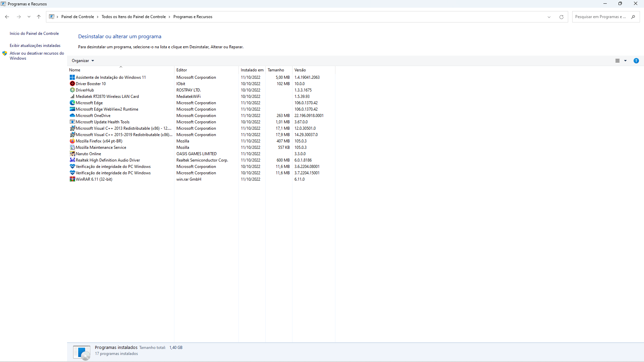Click the Mediatek RT2870 Wireless LAN Card icon
This screenshot has height=362, width=644.
point(72,97)
